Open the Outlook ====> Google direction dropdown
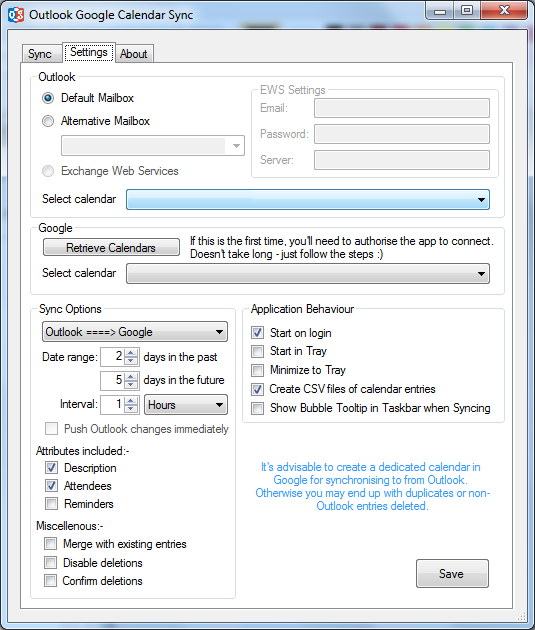535x630 pixels. pyautogui.click(x=135, y=332)
